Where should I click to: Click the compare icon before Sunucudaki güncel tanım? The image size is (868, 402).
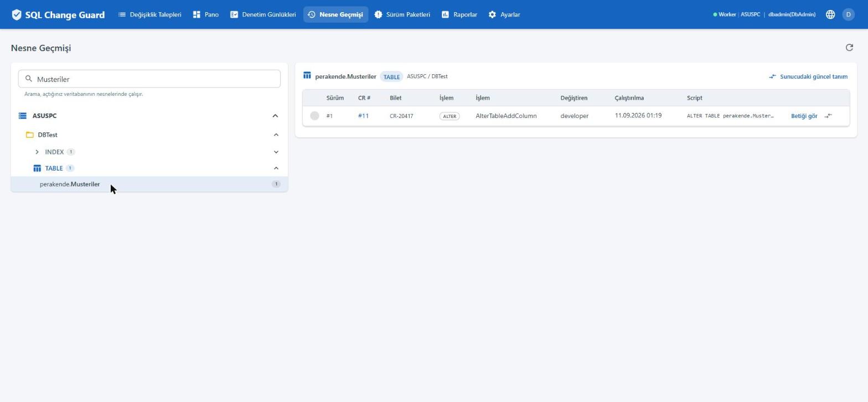click(x=773, y=76)
